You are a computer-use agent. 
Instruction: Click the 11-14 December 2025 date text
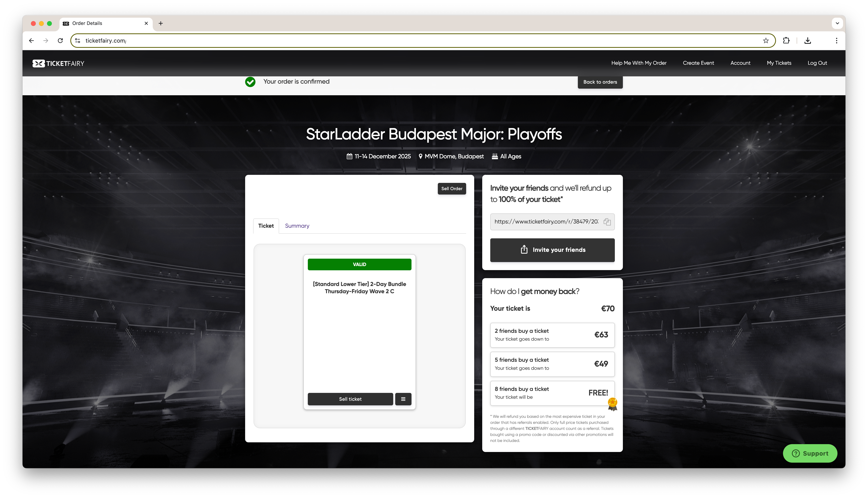(x=383, y=156)
